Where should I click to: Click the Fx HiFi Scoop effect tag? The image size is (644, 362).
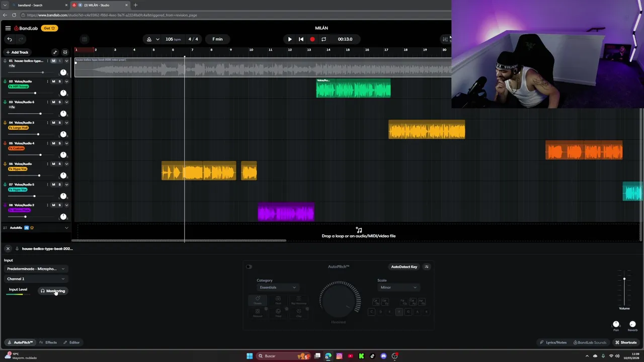(19, 86)
